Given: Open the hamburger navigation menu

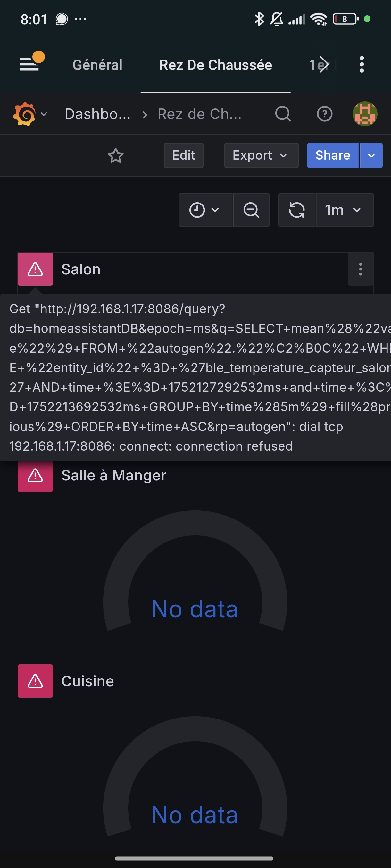Looking at the screenshot, I should pyautogui.click(x=30, y=64).
